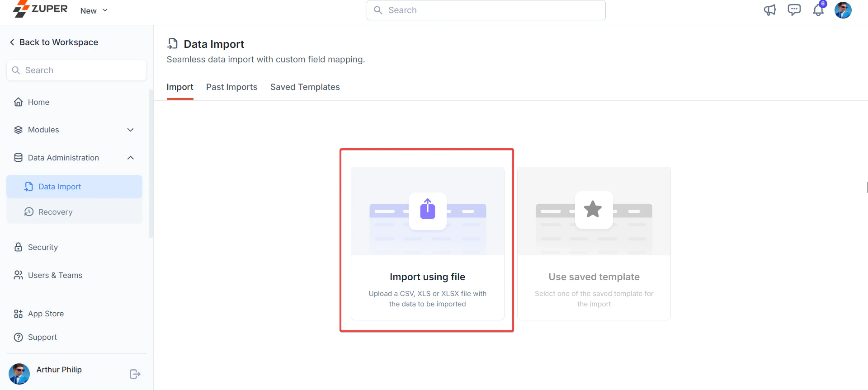The height and width of the screenshot is (390, 868).
Task: Click the star icon on saved template card
Action: coord(593,210)
